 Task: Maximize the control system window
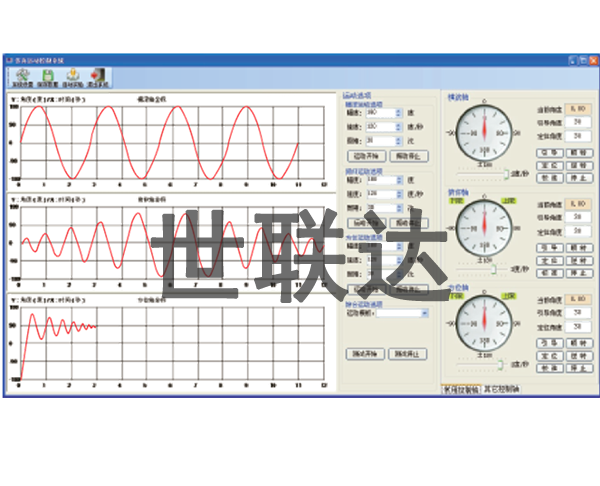click(583, 60)
